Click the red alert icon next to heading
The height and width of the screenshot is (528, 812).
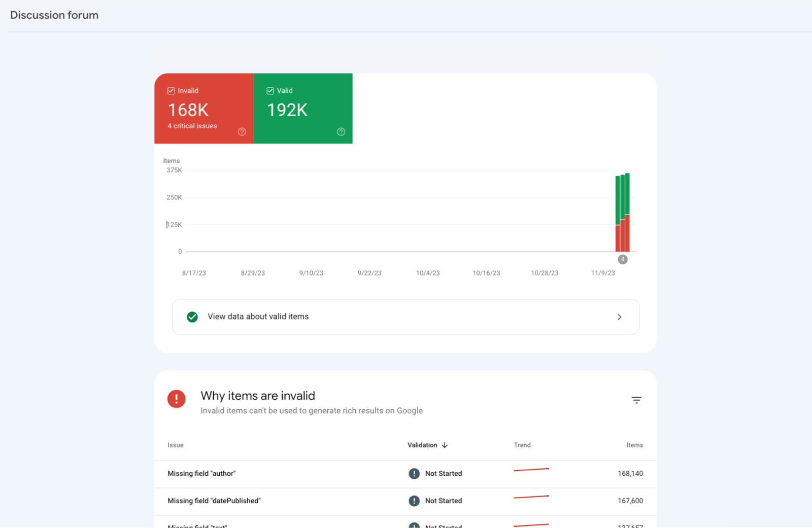(176, 399)
